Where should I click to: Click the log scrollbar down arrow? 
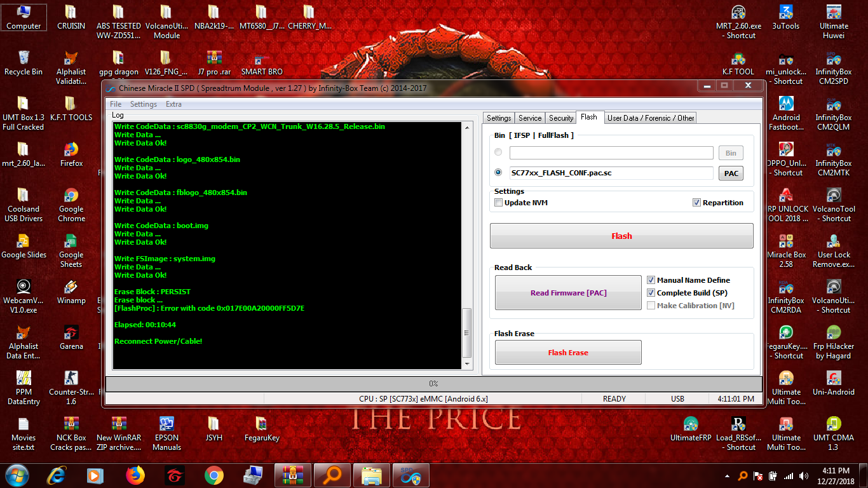[467, 365]
